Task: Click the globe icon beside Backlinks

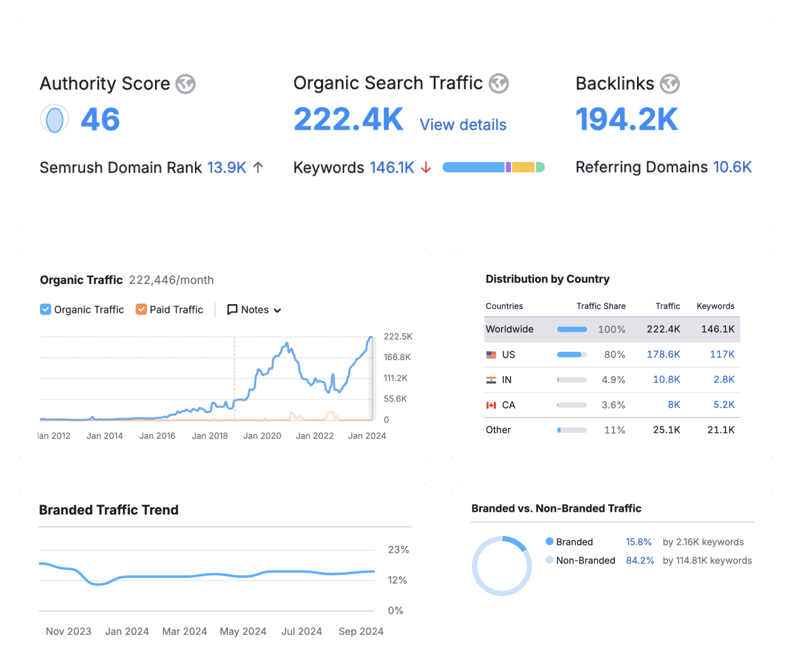Action: point(669,84)
